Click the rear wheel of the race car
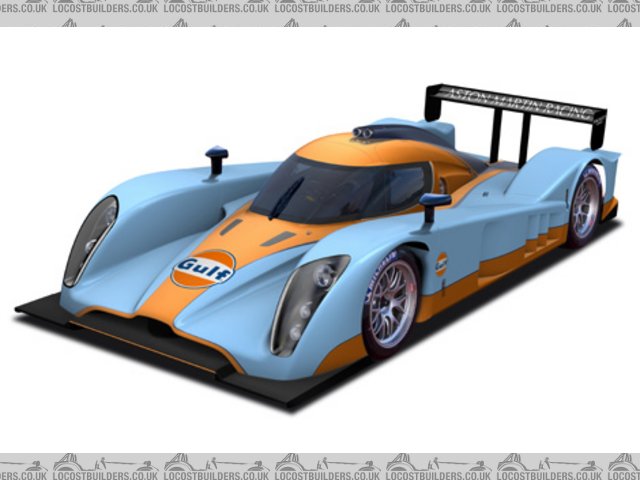This screenshot has height=480, width=640. [584, 206]
